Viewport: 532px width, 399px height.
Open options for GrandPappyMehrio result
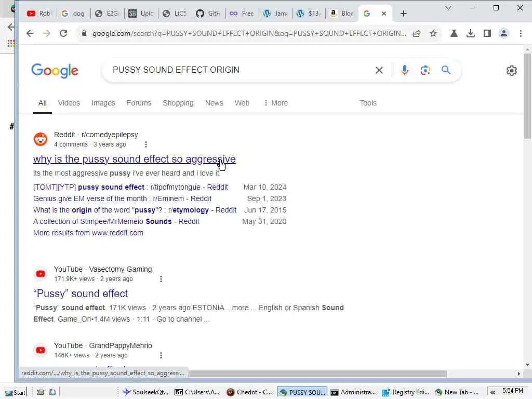tap(161, 355)
